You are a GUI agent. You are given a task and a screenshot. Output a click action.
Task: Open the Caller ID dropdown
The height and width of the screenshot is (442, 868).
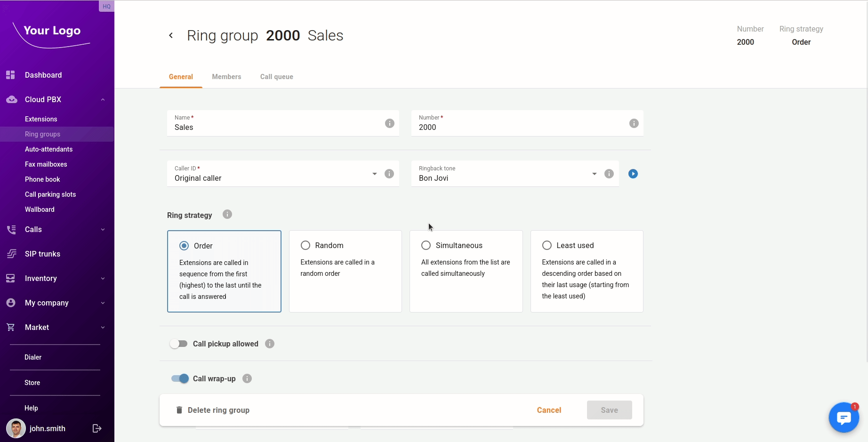[x=374, y=174]
